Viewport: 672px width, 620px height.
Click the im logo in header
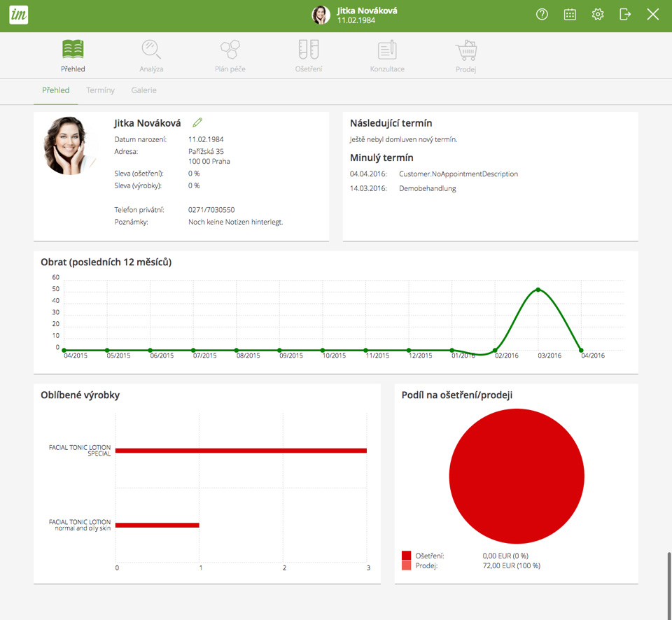(x=18, y=15)
